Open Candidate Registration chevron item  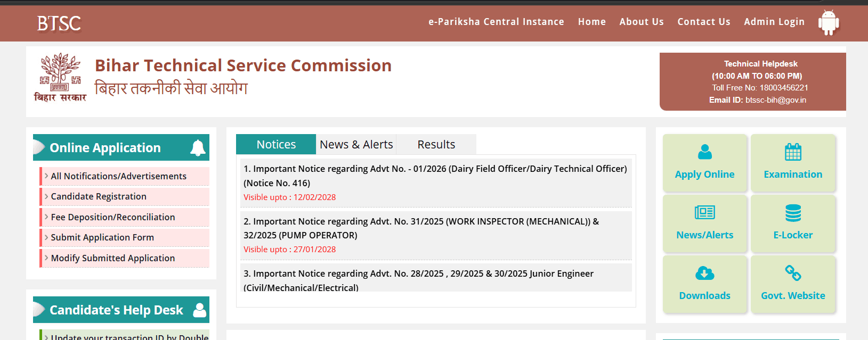(99, 196)
